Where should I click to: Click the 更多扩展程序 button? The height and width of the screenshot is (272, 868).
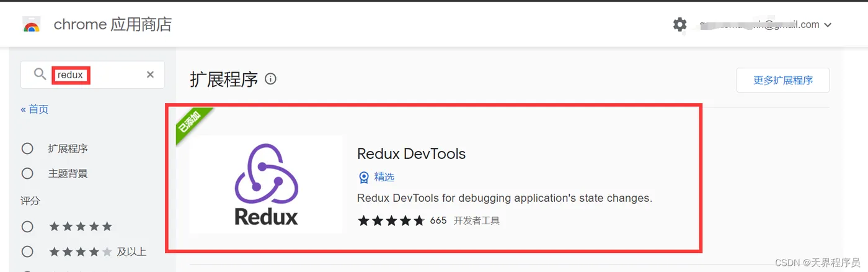click(x=783, y=80)
